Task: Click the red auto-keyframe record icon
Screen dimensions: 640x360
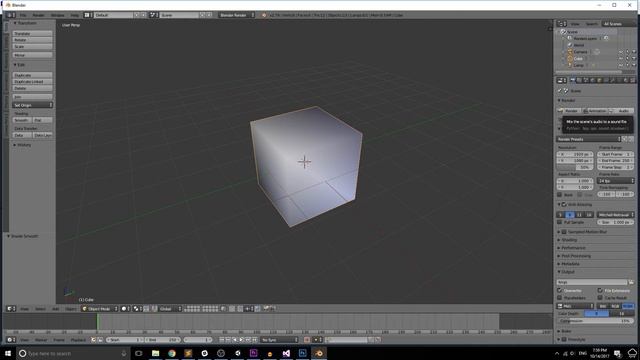Action: click(307, 340)
